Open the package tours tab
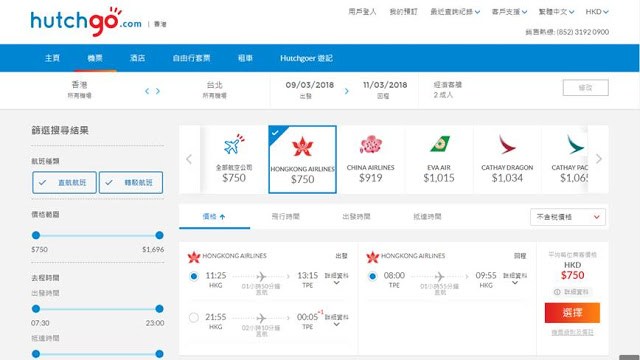 tap(191, 58)
